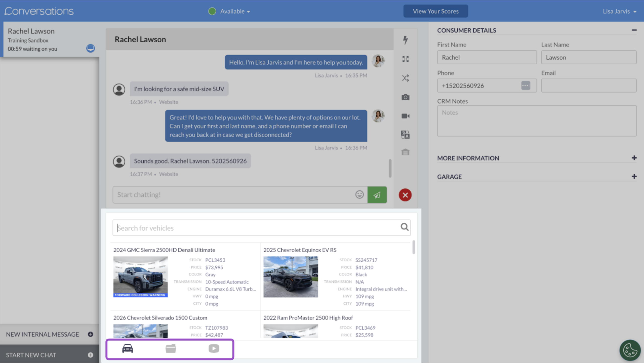The width and height of the screenshot is (644, 363).
Task: Click Start New Chat button
Action: pyautogui.click(x=50, y=355)
